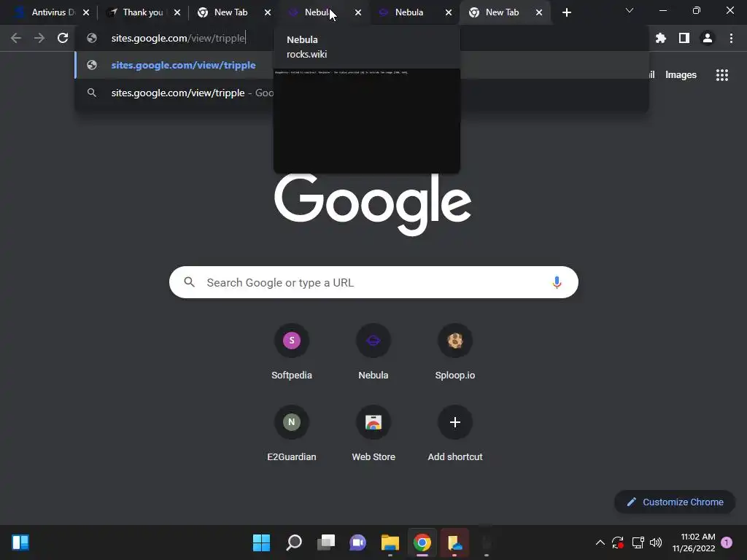Open Chrome three-dot menu
747x560 pixels.
coord(731,38)
